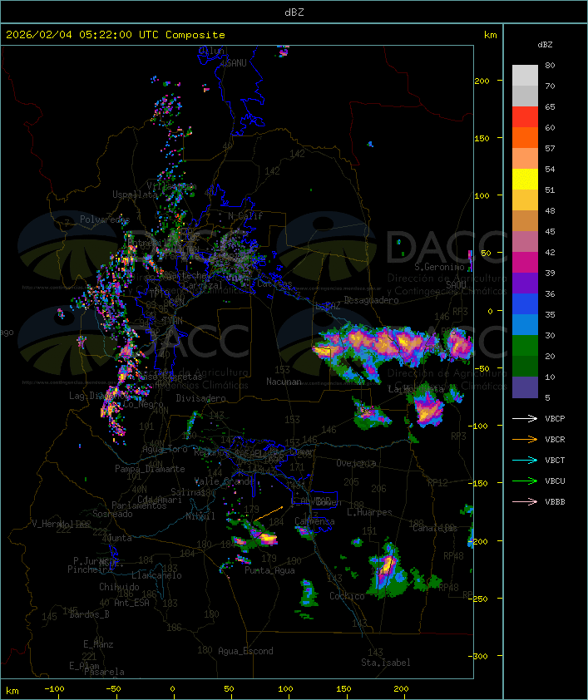Pick the bright green 20-30 dBZ swatch

[x=525, y=346]
